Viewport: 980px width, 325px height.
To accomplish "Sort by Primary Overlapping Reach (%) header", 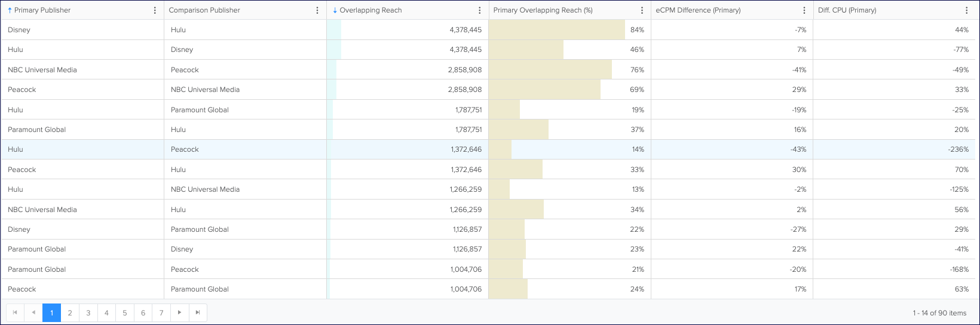I will coord(543,10).
